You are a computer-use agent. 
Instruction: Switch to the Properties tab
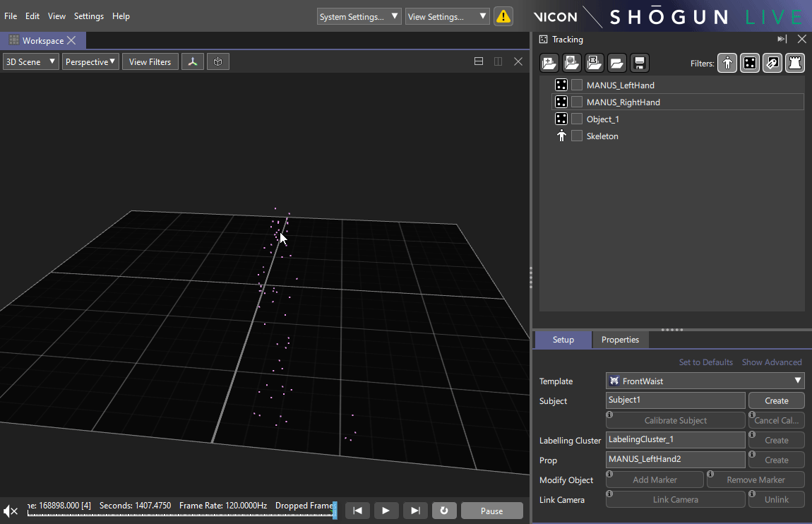(x=620, y=340)
